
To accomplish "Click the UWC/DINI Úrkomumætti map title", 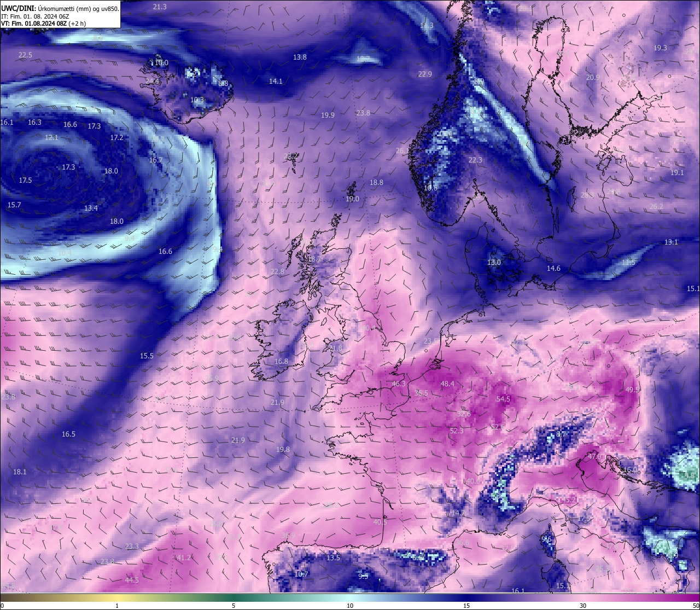I will (x=60, y=9).
